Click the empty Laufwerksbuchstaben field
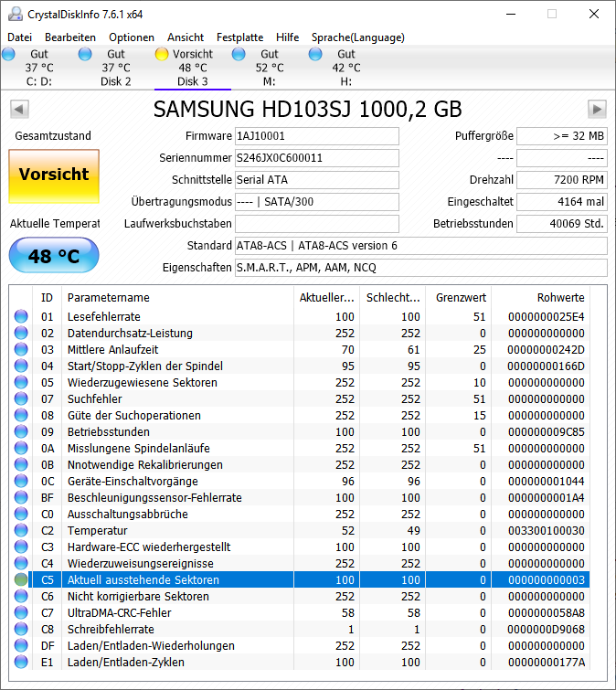 click(x=317, y=224)
